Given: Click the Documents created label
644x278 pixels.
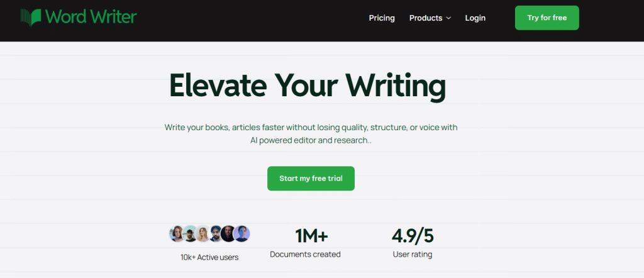Looking at the screenshot, I should coord(305,254).
